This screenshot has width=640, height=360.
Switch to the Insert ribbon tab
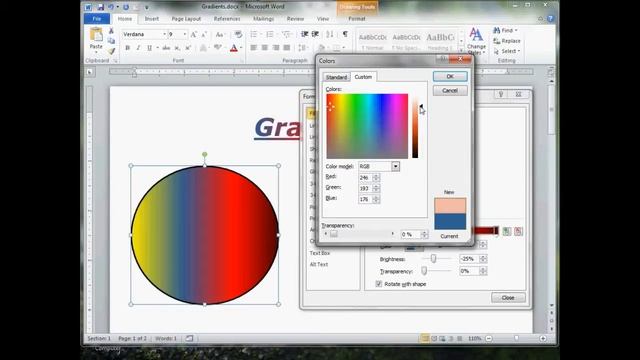152,19
